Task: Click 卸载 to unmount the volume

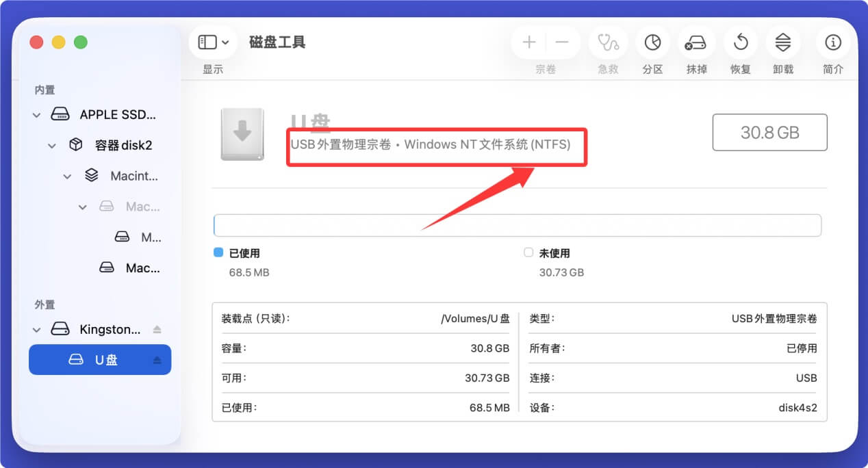Action: coord(783,42)
